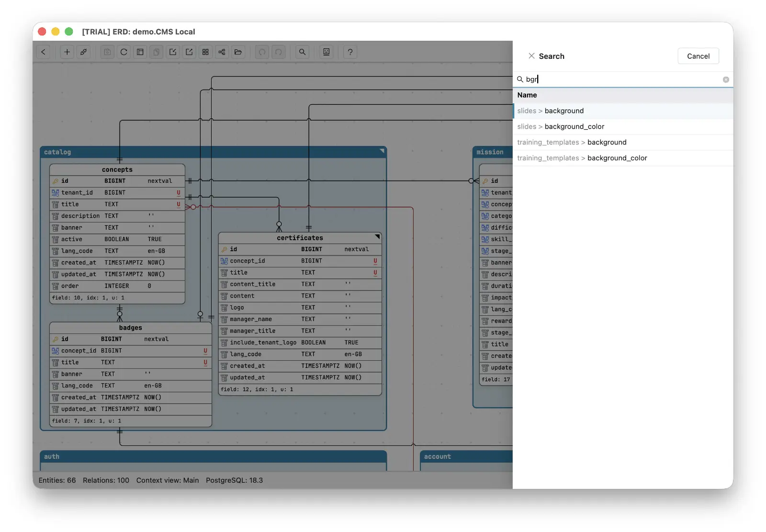The width and height of the screenshot is (766, 532).
Task: Click the plus (add entity) toolbar icon
Action: [x=67, y=52]
